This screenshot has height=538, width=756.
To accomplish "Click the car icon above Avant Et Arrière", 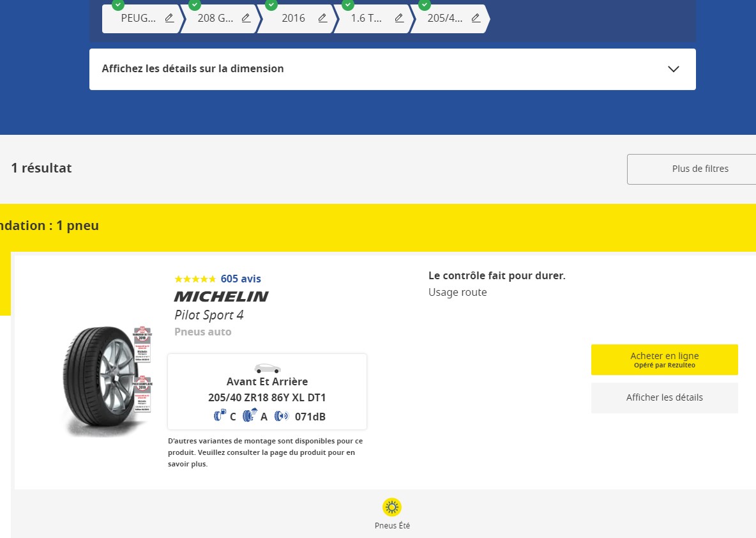I will click(x=267, y=369).
